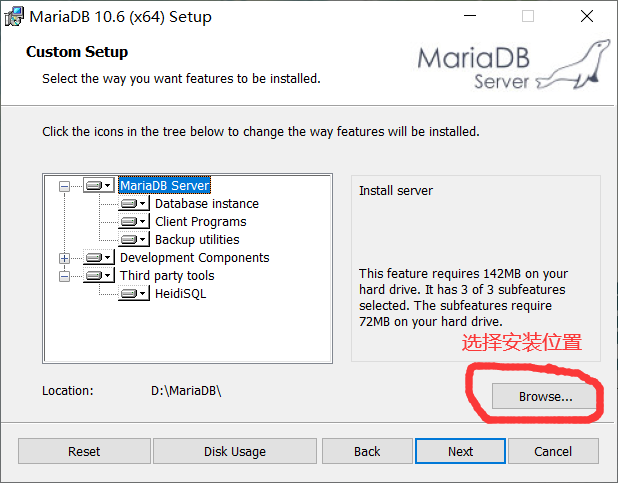Close the MariaDB Setup window
The height and width of the screenshot is (483, 618).
587,16
